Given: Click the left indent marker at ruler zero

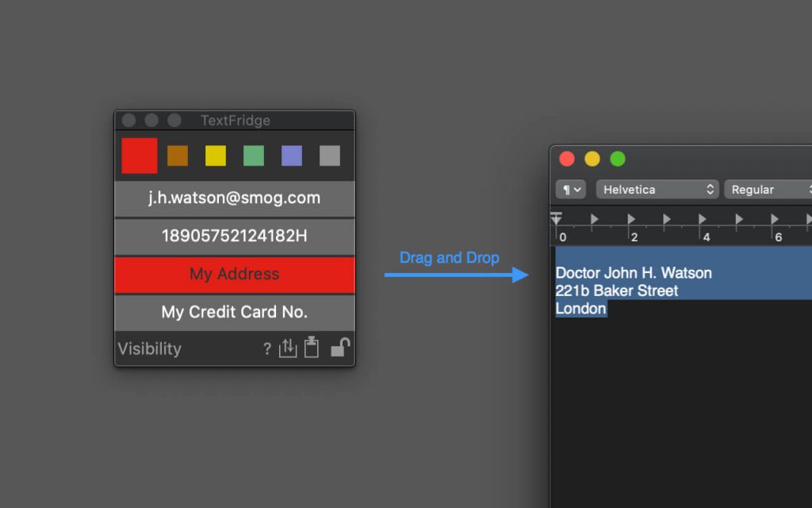Looking at the screenshot, I should 557,218.
